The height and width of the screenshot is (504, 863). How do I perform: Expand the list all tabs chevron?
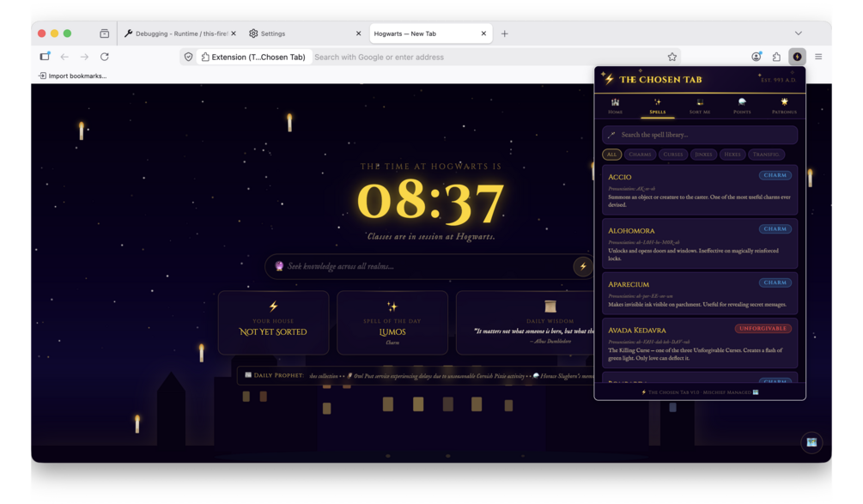(x=798, y=33)
